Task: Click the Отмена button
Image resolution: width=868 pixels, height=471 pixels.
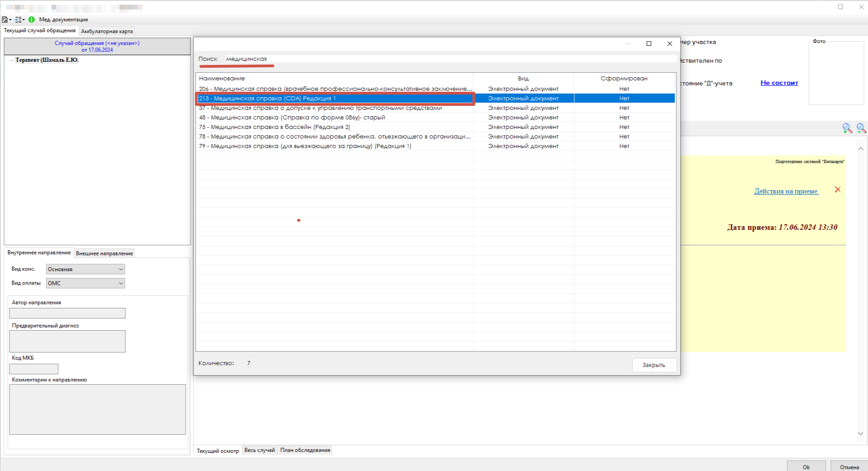Action: 849,467
